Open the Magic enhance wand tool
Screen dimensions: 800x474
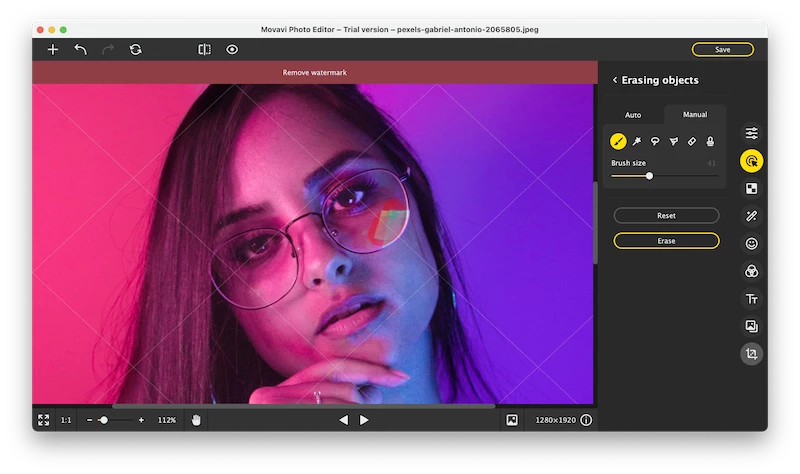click(752, 216)
